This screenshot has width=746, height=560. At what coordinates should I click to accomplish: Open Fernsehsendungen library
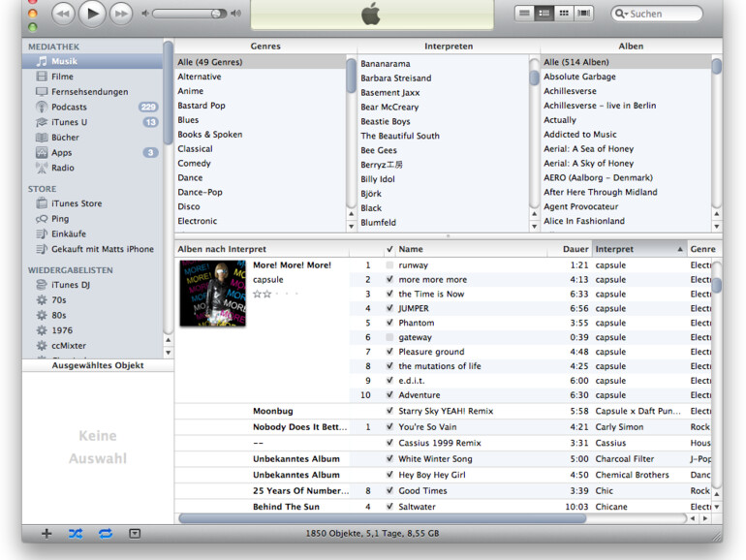pos(93,92)
